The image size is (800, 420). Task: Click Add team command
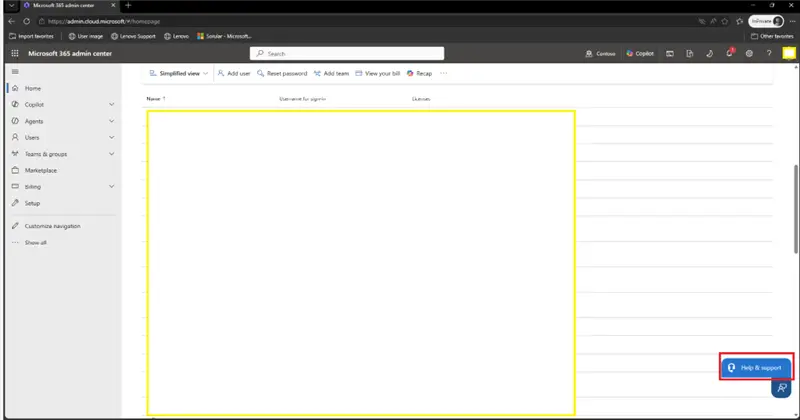tap(331, 73)
